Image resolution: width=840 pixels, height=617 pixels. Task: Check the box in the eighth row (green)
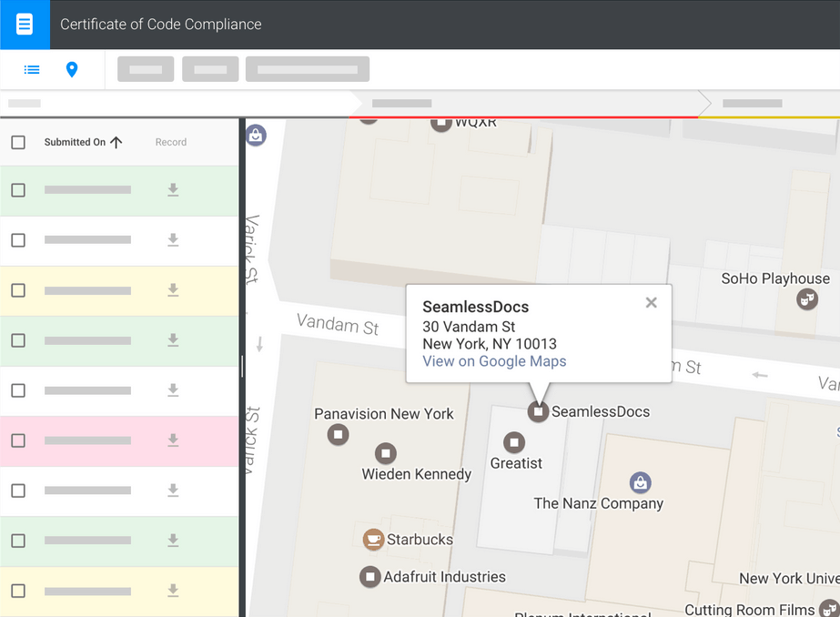[18, 541]
